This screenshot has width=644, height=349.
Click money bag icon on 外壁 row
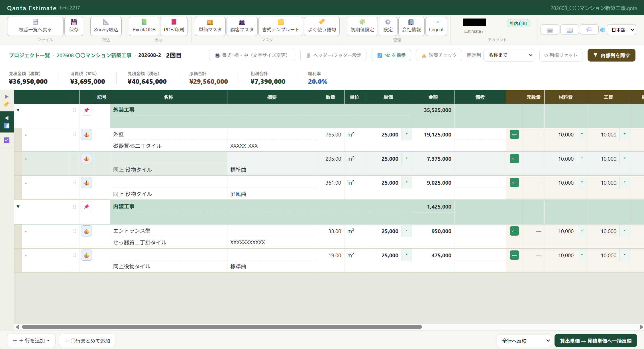[x=86, y=134]
